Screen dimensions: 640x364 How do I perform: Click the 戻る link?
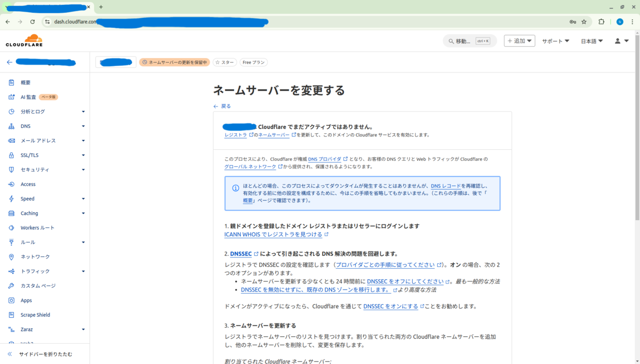pos(222,106)
